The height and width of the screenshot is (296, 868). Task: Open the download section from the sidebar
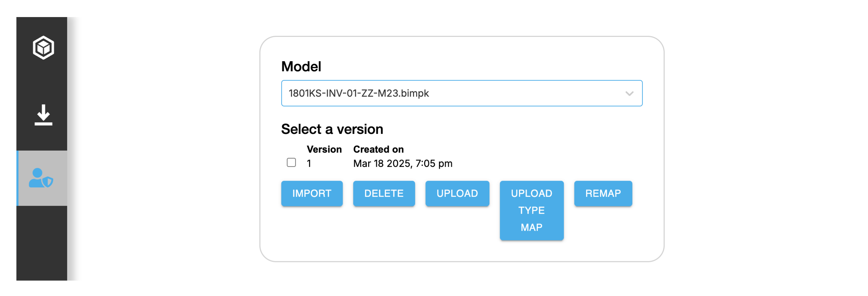[43, 115]
